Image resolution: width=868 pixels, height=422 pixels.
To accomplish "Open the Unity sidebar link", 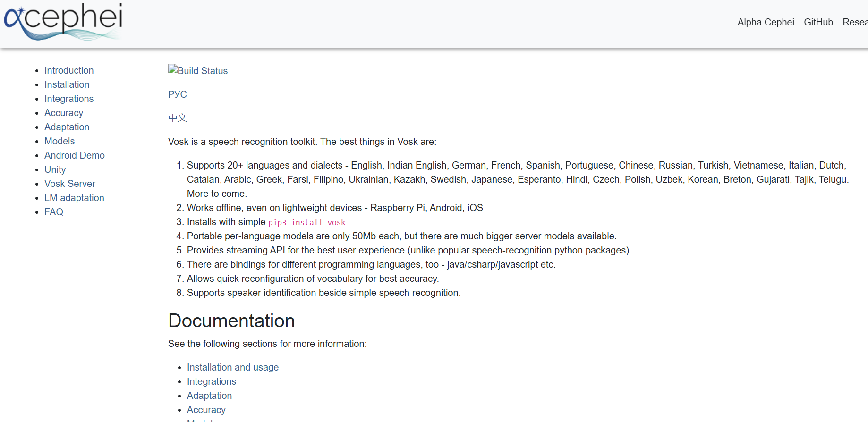I will point(55,169).
